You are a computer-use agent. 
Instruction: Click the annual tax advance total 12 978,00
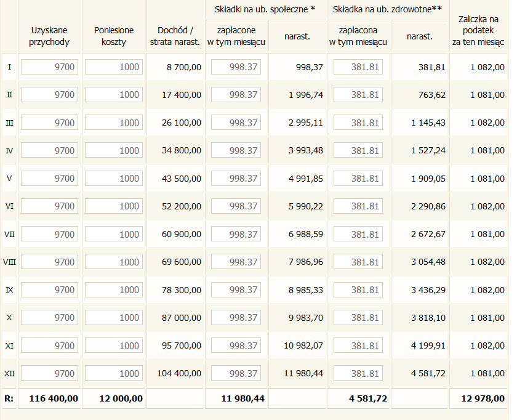pos(479,398)
